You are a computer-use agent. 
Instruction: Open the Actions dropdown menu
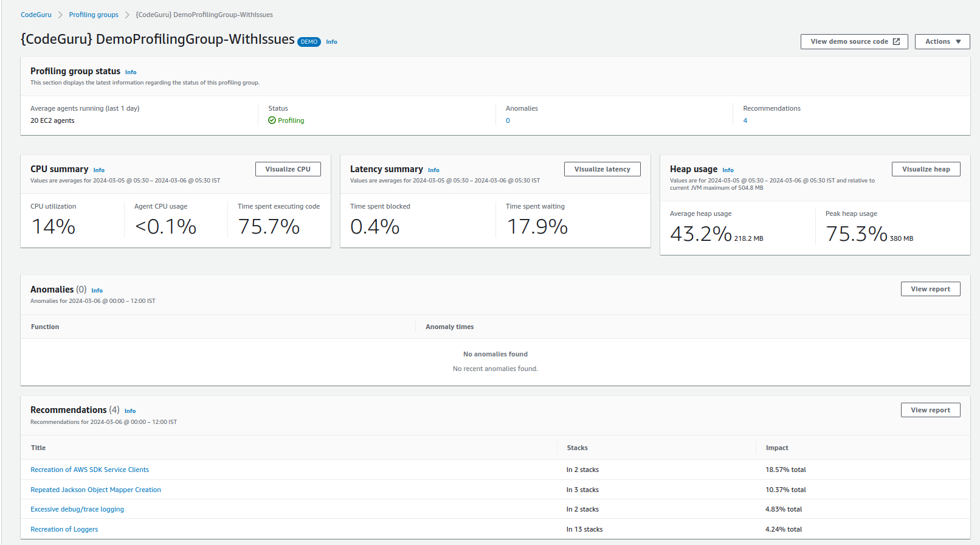pyautogui.click(x=942, y=41)
